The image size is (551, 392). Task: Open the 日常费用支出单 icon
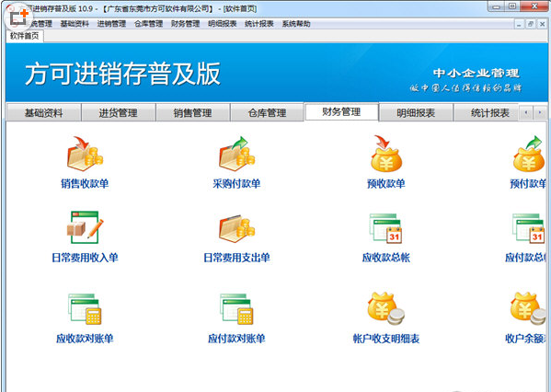tap(236, 228)
